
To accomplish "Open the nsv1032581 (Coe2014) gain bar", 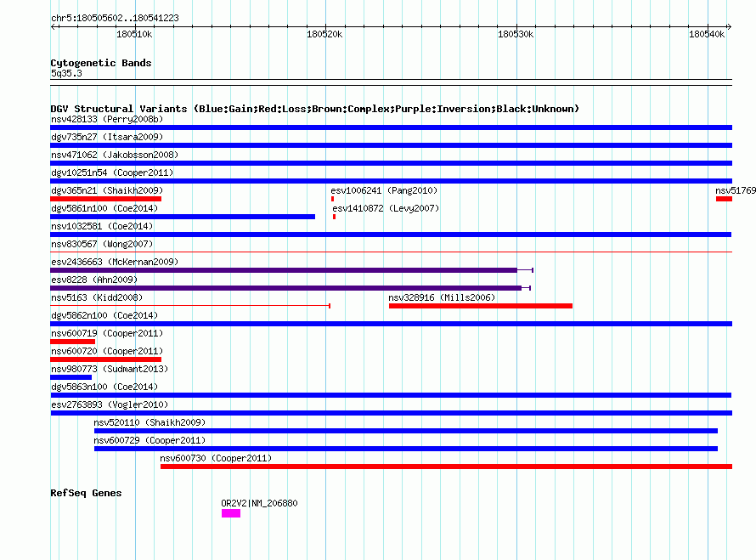I will (x=391, y=235).
